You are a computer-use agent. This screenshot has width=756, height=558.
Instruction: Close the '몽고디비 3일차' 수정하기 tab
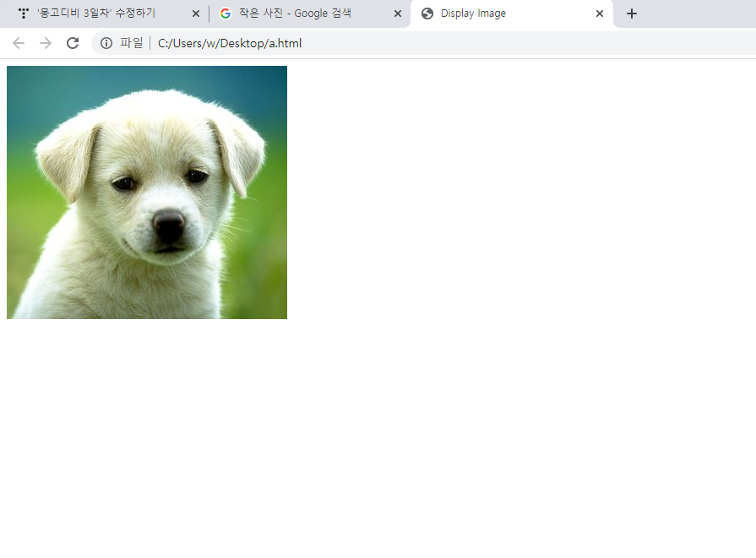pos(196,14)
